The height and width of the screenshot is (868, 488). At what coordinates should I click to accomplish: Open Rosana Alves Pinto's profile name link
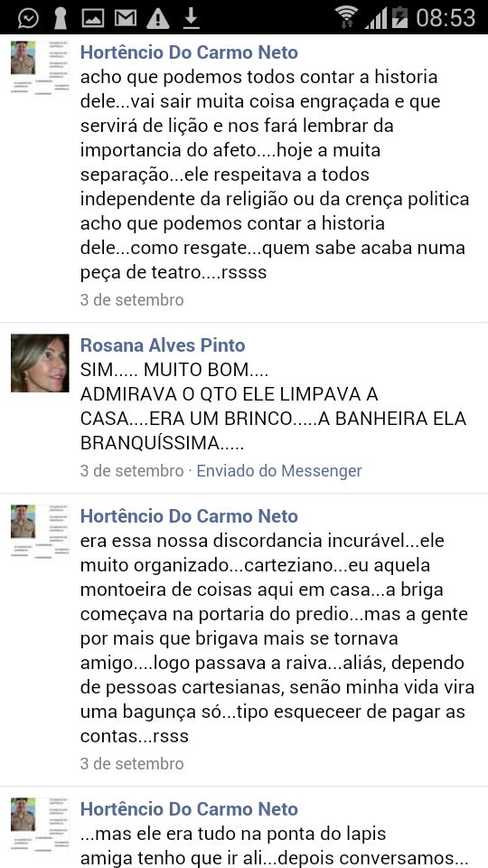pyautogui.click(x=163, y=345)
